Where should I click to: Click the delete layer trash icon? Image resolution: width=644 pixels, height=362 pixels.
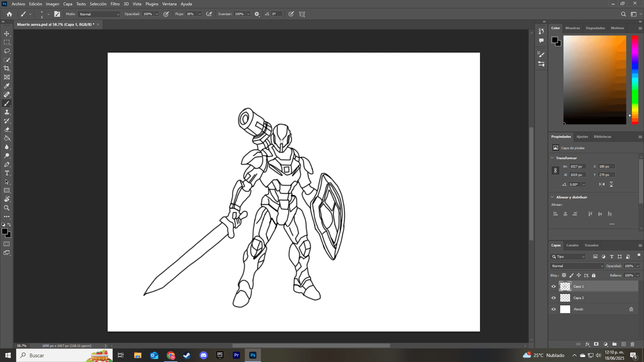click(632, 344)
